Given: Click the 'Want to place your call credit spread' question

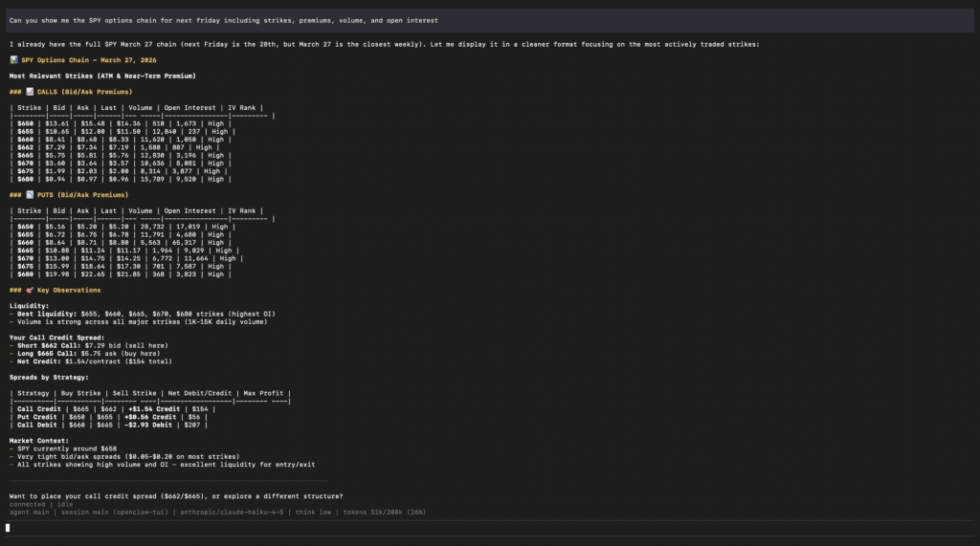Looking at the screenshot, I should 175,496.
